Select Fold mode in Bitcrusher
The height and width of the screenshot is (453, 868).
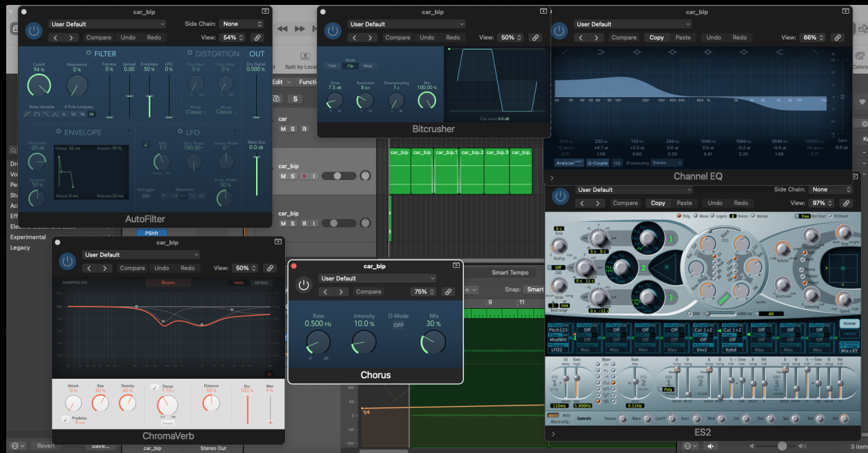pyautogui.click(x=332, y=66)
